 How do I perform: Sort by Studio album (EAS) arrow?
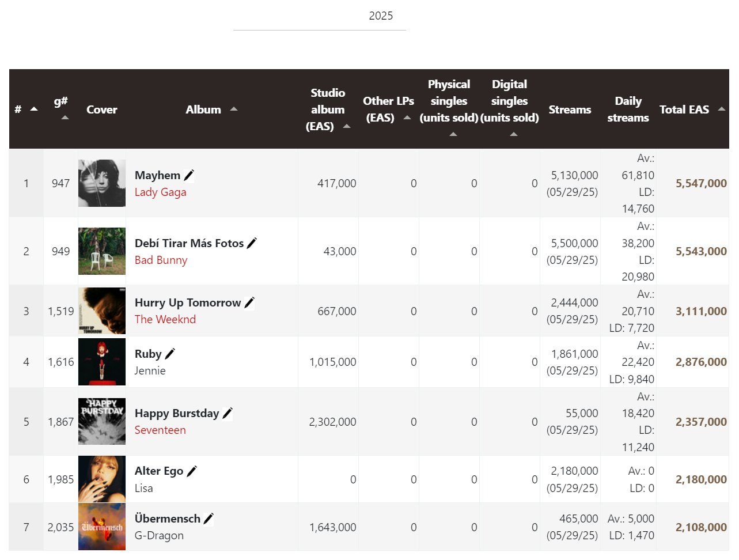(346, 126)
